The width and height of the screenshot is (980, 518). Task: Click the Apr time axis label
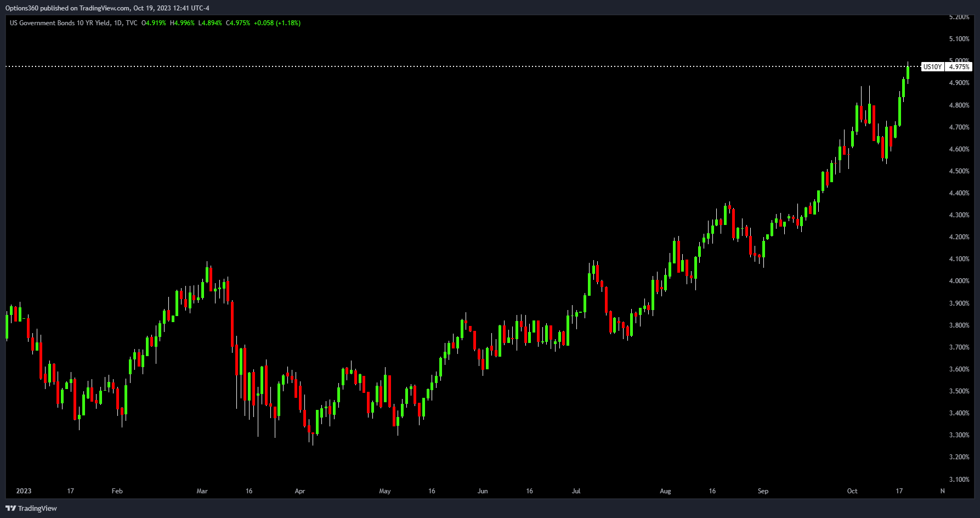(299, 491)
